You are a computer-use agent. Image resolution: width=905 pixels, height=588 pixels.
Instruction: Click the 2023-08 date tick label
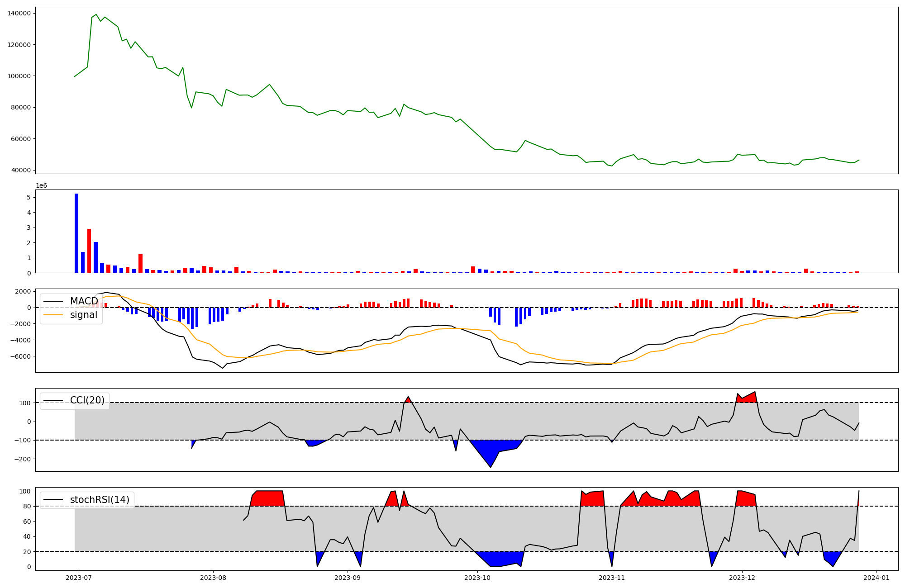(213, 578)
